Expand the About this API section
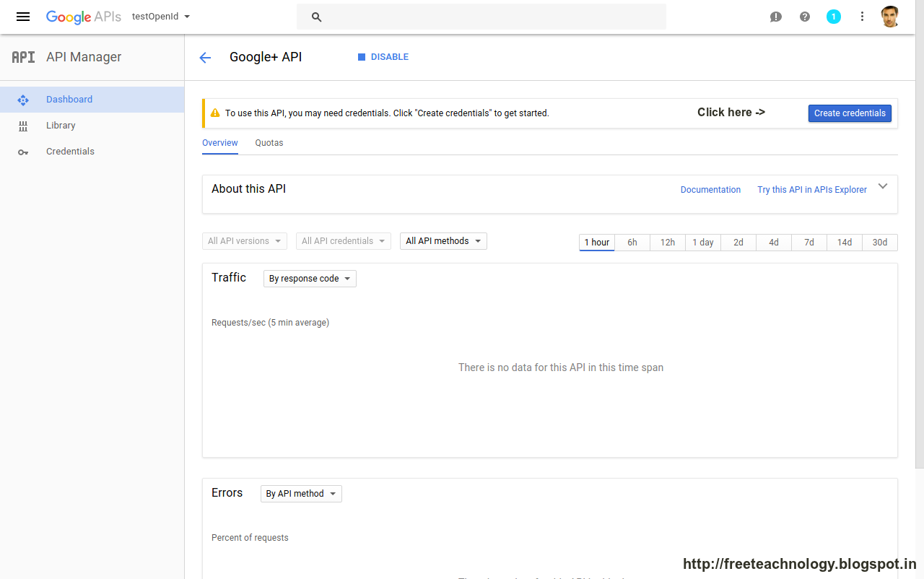This screenshot has height=579, width=924. pos(883,186)
